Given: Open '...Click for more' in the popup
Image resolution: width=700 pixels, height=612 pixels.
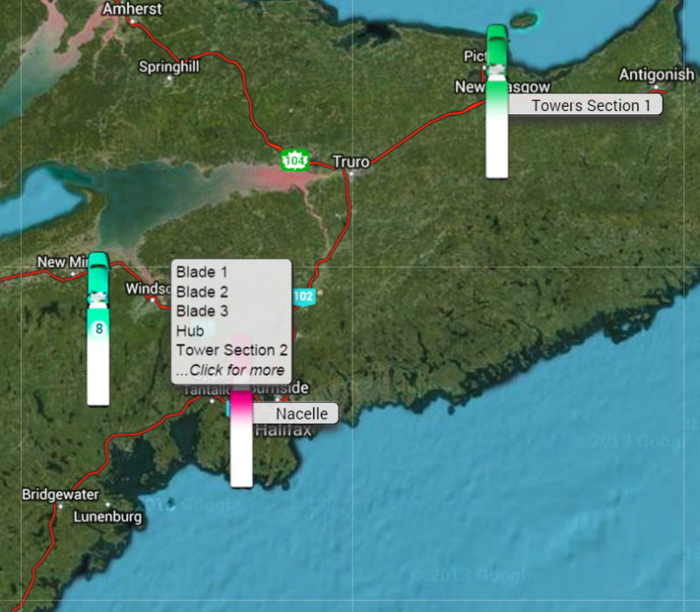Looking at the screenshot, I should click(229, 369).
